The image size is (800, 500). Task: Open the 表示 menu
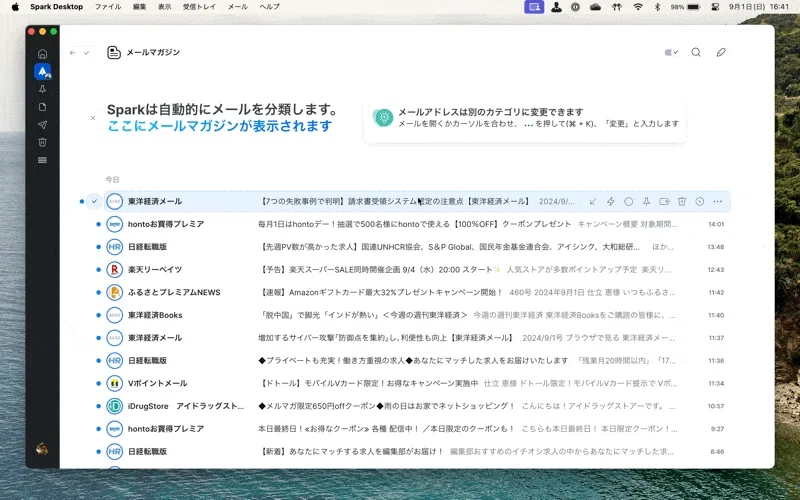pos(164,7)
